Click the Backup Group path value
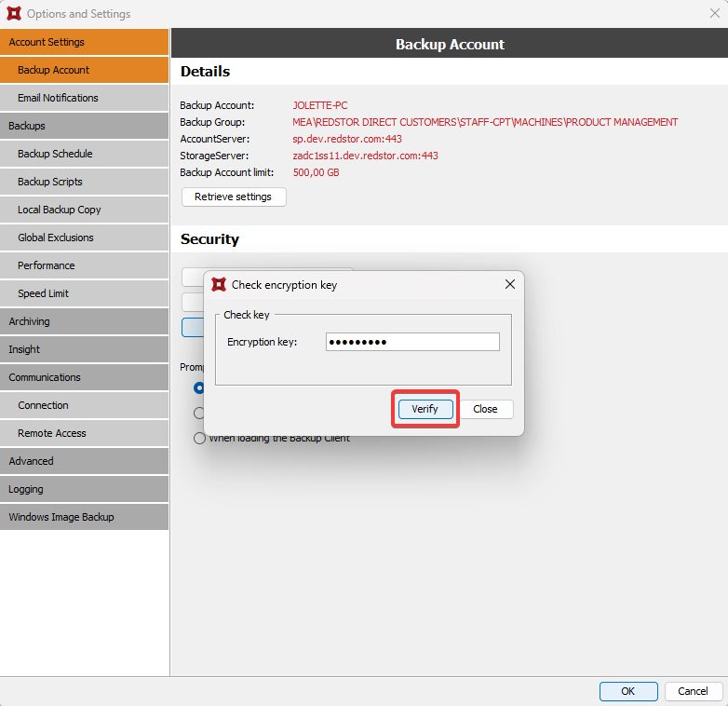The height and width of the screenshot is (706, 728). coord(485,122)
